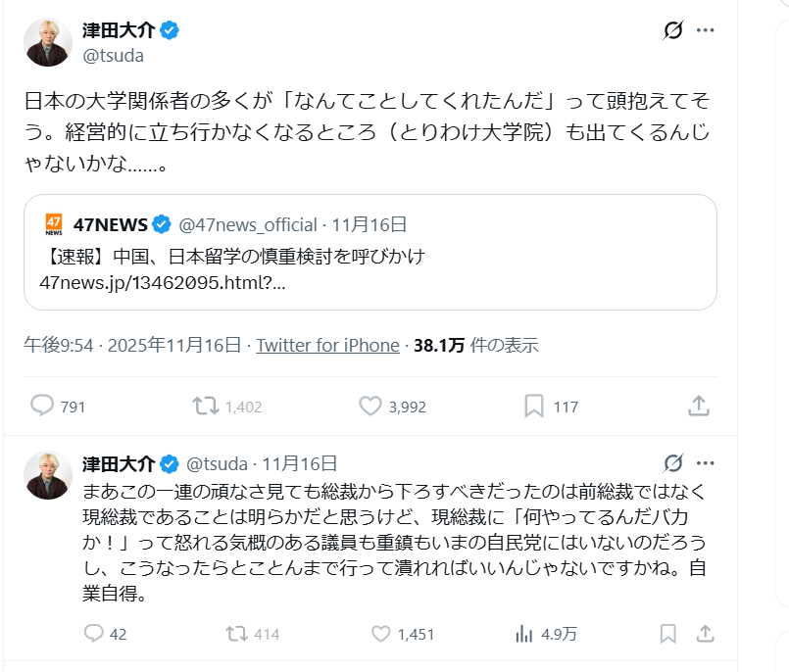Image resolution: width=789 pixels, height=672 pixels.
Task: Bookmark the main tweet with 117 bookmarks
Action: tap(534, 406)
